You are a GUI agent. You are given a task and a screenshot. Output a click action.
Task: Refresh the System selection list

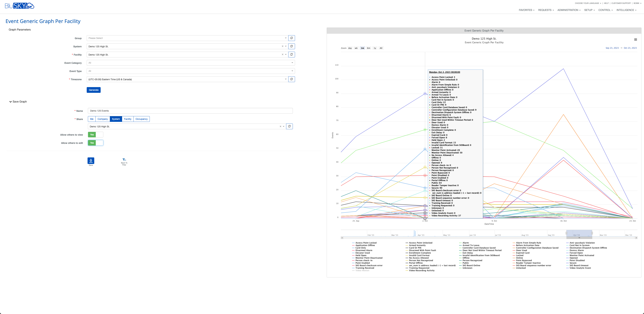tap(291, 46)
